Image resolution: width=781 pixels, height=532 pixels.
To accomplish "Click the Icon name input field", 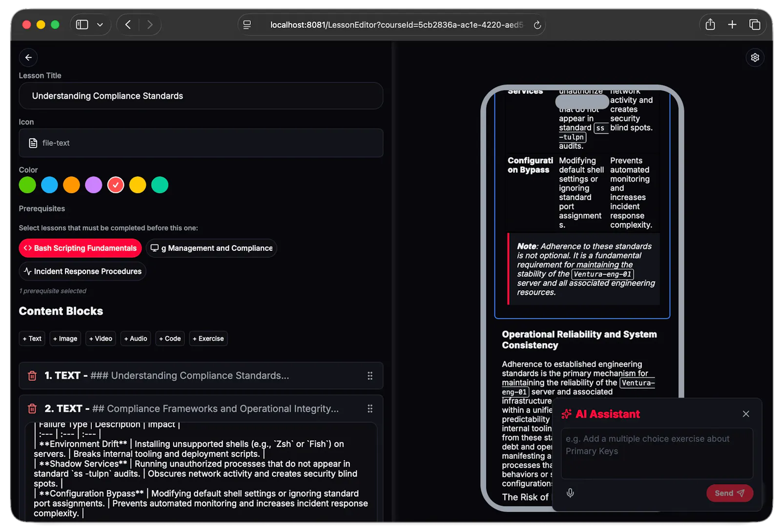I will tap(201, 143).
